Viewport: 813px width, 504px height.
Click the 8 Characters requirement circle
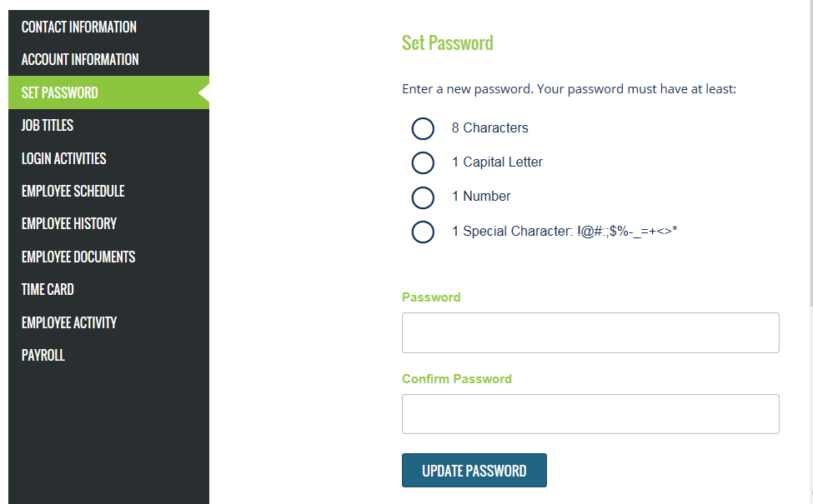[x=423, y=128]
